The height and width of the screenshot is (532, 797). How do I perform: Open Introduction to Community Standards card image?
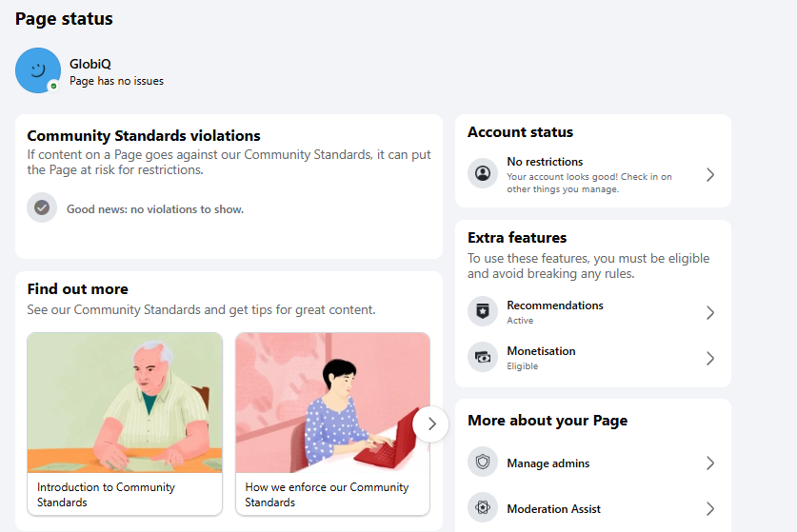125,403
